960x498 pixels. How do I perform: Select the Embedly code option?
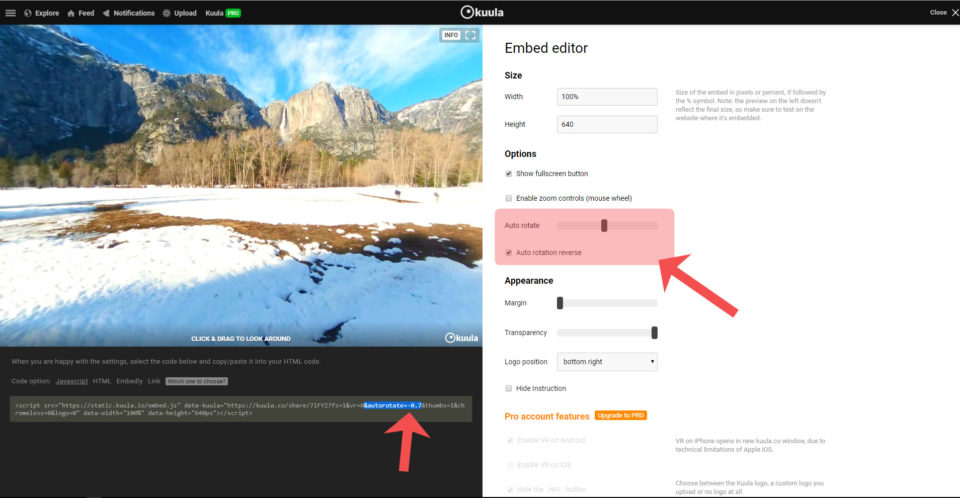click(129, 381)
